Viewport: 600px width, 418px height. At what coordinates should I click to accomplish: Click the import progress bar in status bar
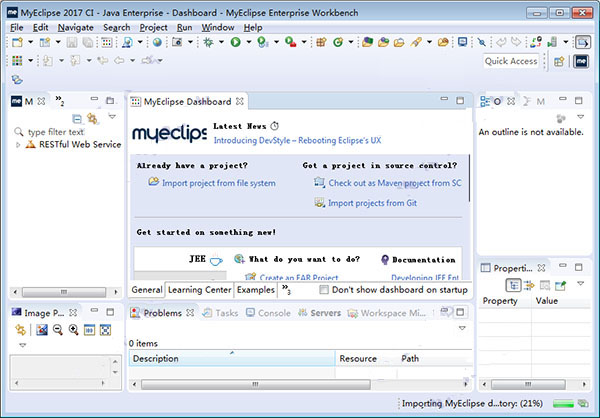click(x=563, y=403)
